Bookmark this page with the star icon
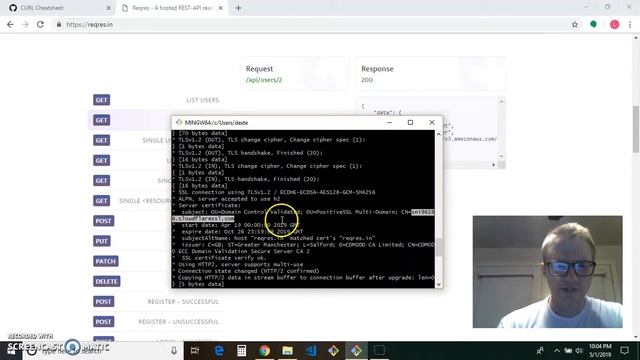This screenshot has height=360, width=640. click(575, 24)
